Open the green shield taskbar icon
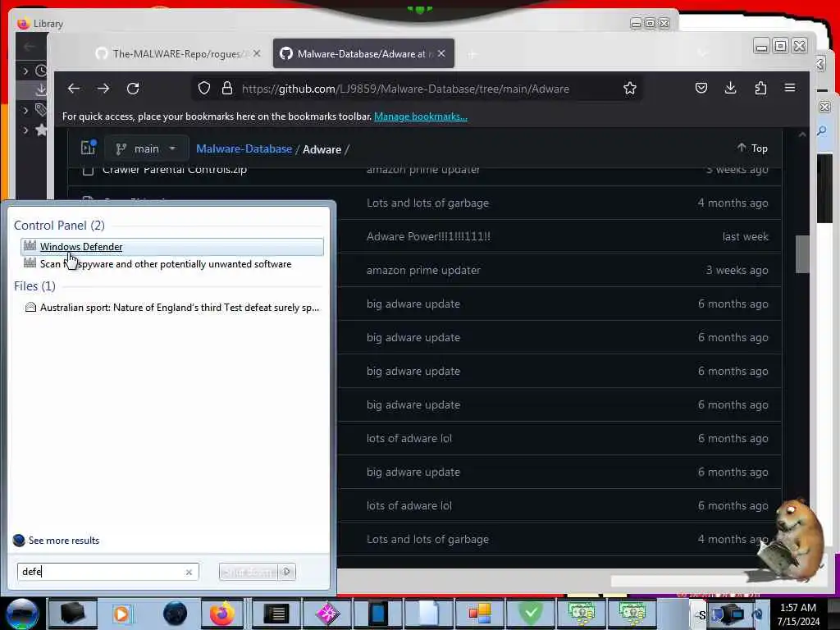This screenshot has height=630, width=840. point(531,614)
